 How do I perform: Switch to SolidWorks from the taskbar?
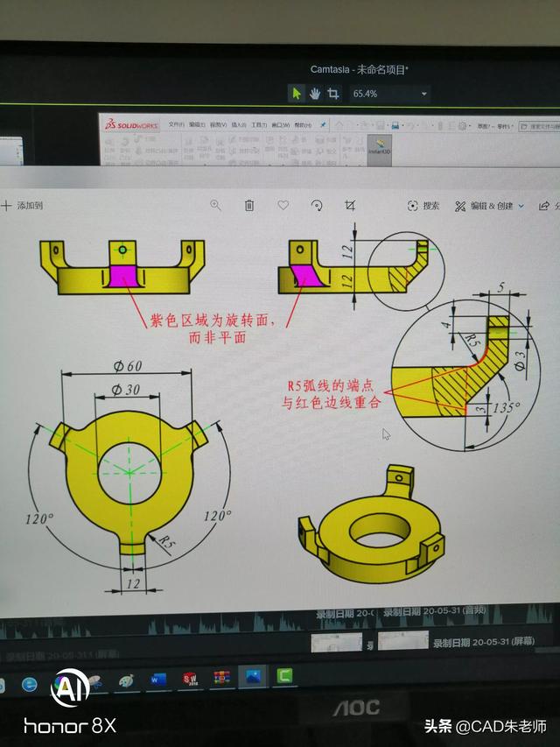[188, 679]
